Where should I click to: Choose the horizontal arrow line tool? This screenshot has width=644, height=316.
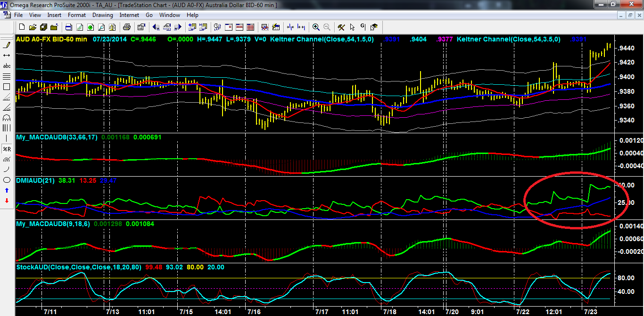(7, 56)
